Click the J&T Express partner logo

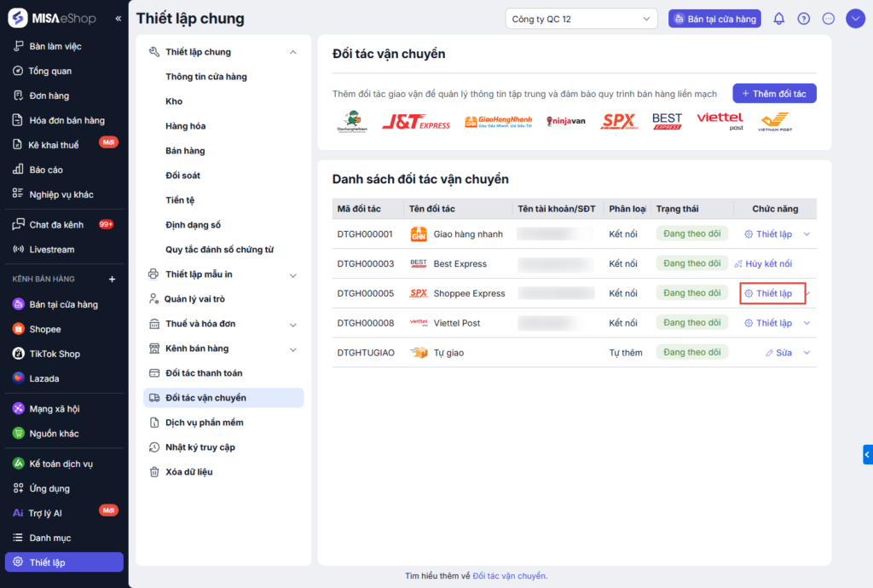[x=415, y=122]
